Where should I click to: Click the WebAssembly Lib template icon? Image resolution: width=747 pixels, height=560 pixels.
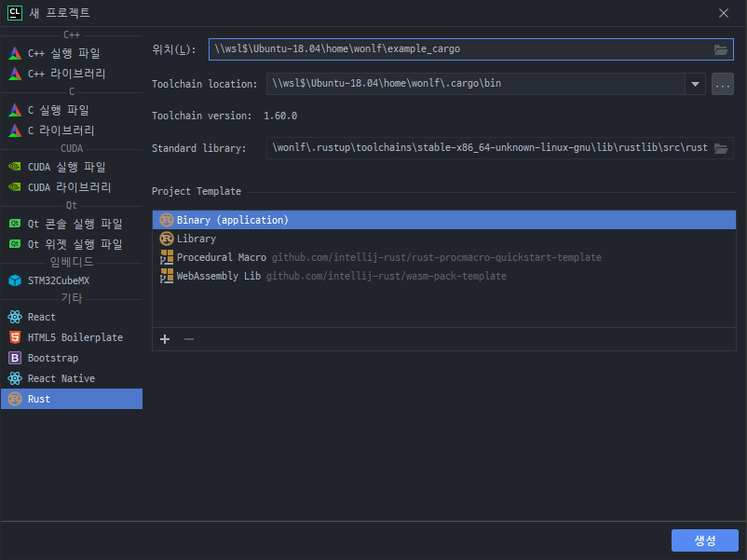[x=167, y=276]
